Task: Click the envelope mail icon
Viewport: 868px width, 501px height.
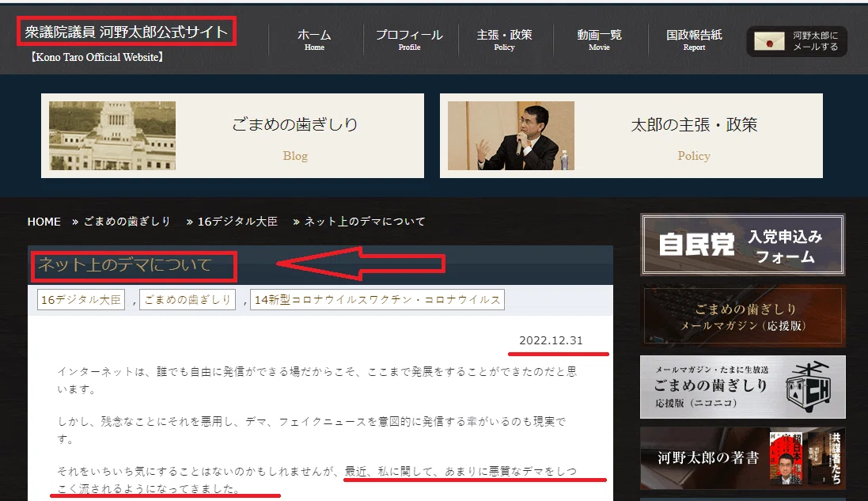Action: [x=769, y=41]
